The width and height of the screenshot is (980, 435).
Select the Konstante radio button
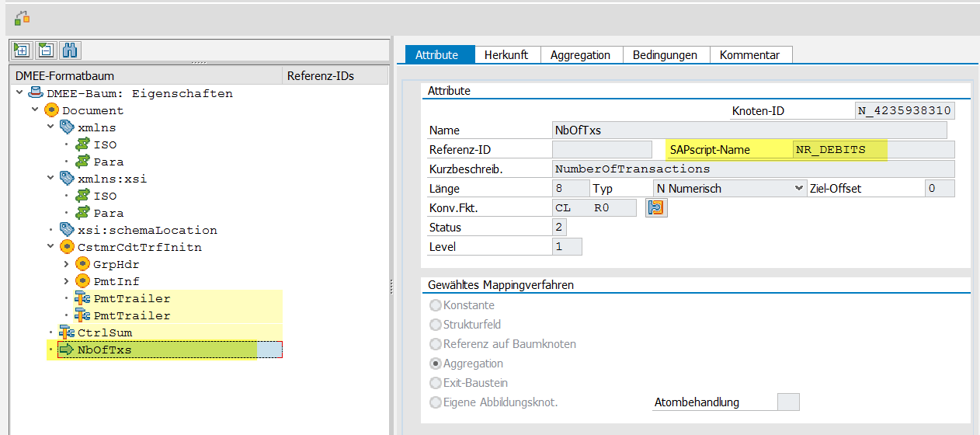click(436, 305)
